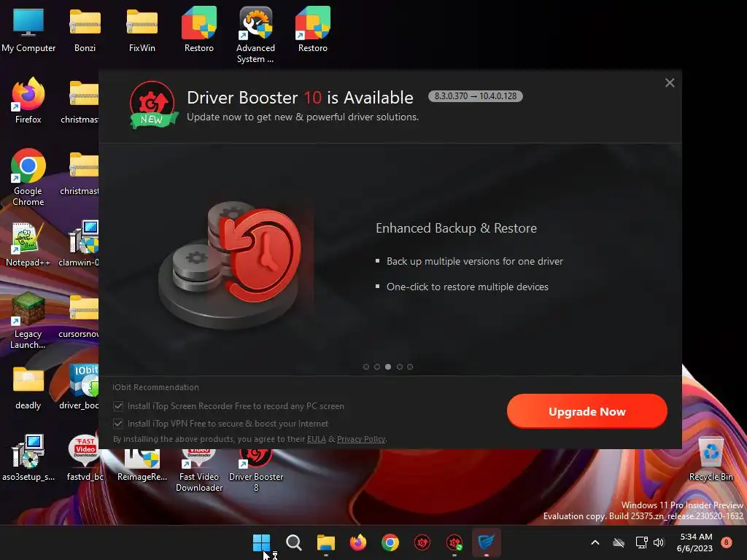747x560 pixels.
Task: Click the Driver Booster NEW logo icon
Action: 153,105
